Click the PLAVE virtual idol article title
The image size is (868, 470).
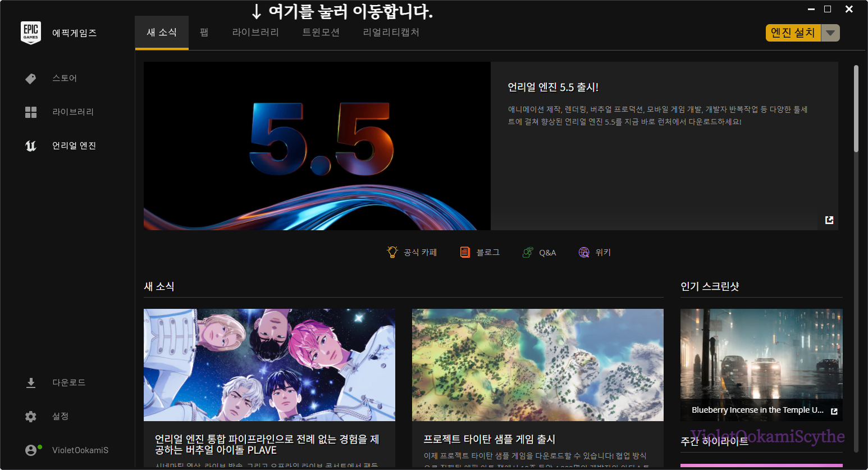click(267, 445)
